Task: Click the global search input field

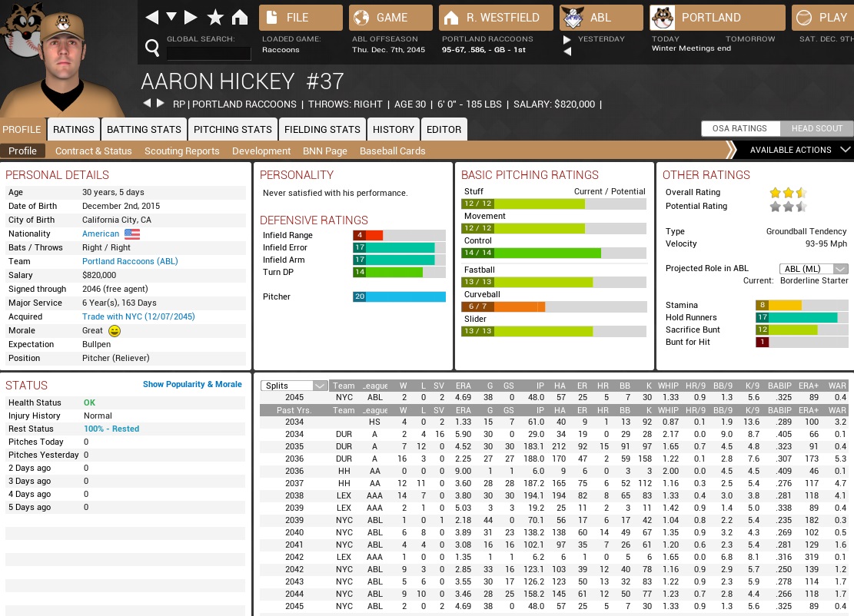Action: coord(208,53)
